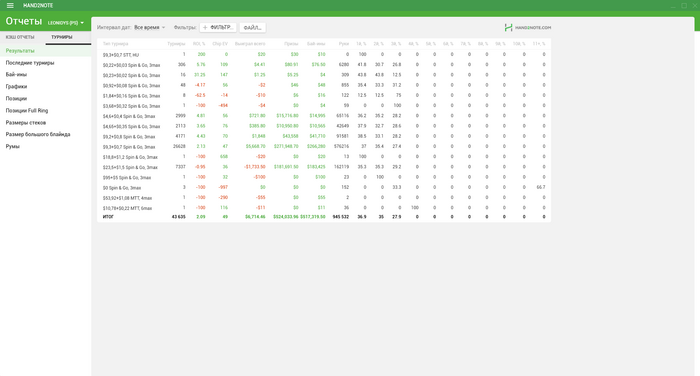Open the hamburger menu icon
700x376 pixels.
click(x=10, y=5)
